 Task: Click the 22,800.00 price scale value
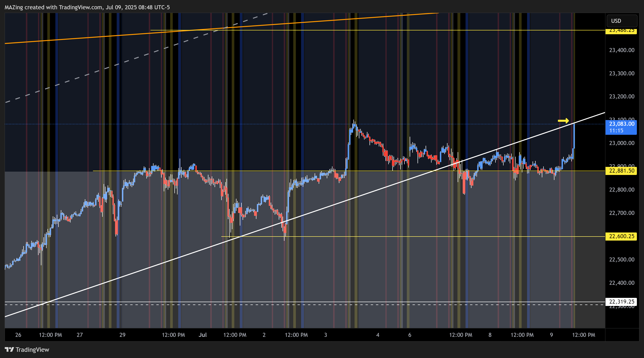pyautogui.click(x=622, y=189)
